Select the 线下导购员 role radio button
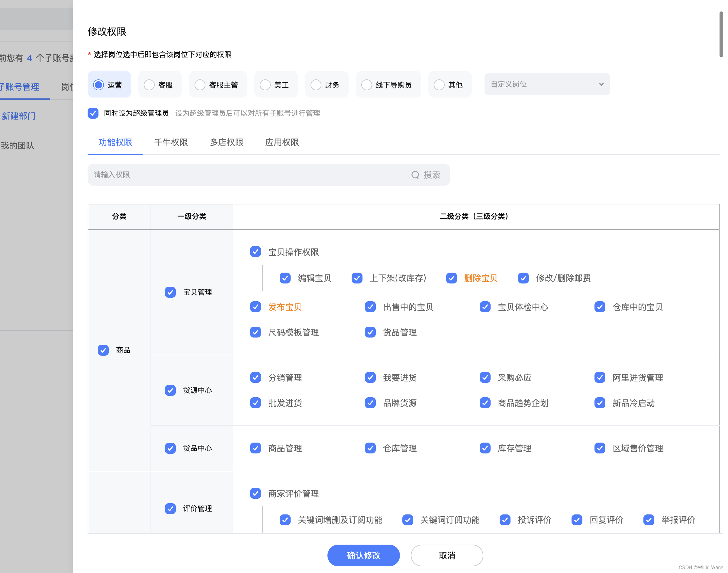Image resolution: width=728 pixels, height=573 pixels. [x=366, y=85]
